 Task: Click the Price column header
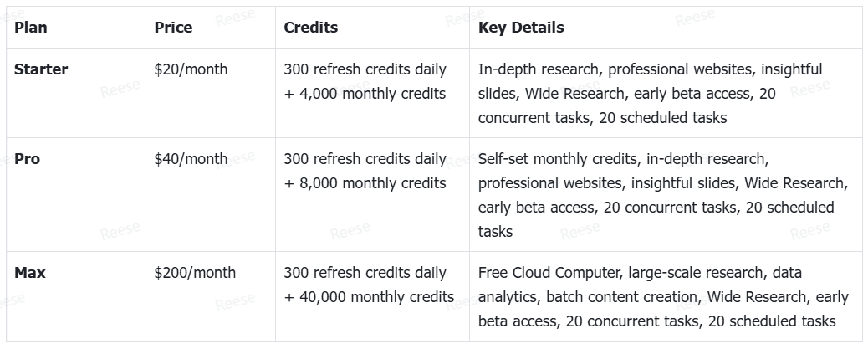coord(173,27)
